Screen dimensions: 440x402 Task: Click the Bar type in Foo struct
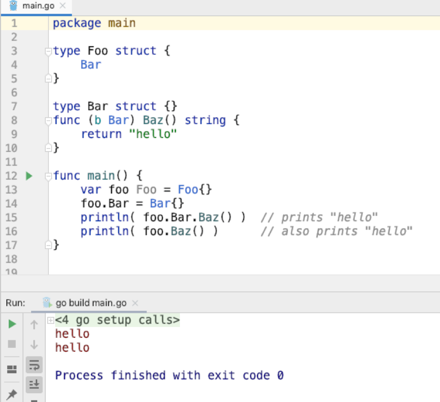click(x=91, y=65)
